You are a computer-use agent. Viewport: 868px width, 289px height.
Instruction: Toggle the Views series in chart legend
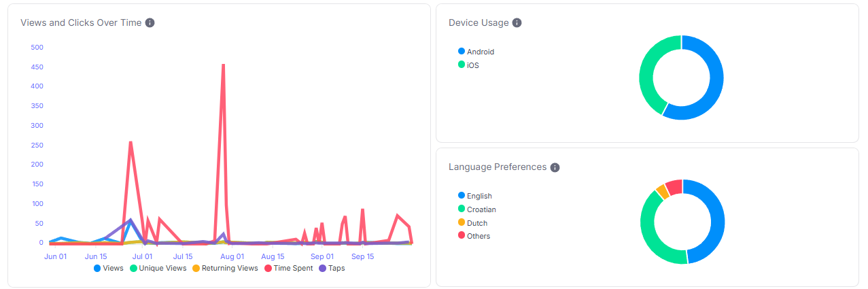108,268
